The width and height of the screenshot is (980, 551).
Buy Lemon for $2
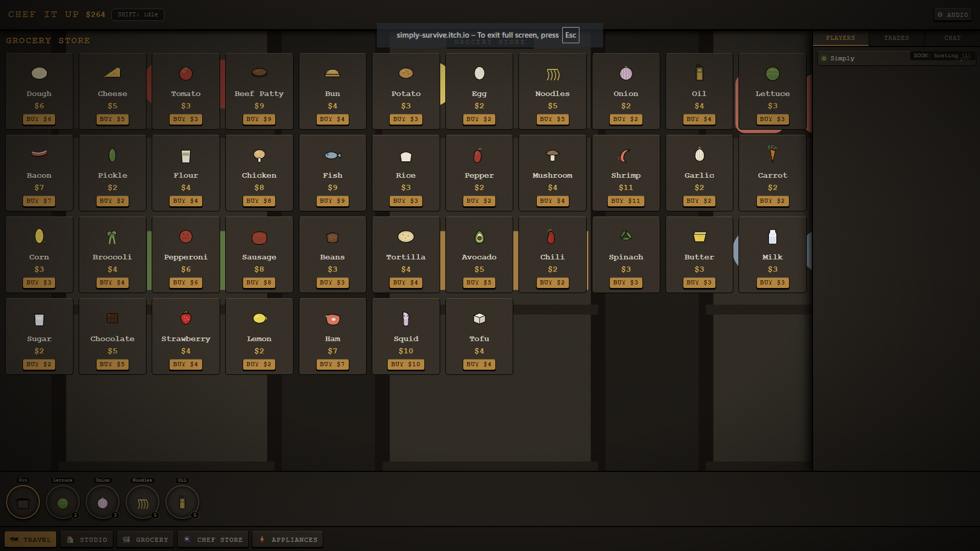[x=259, y=364]
